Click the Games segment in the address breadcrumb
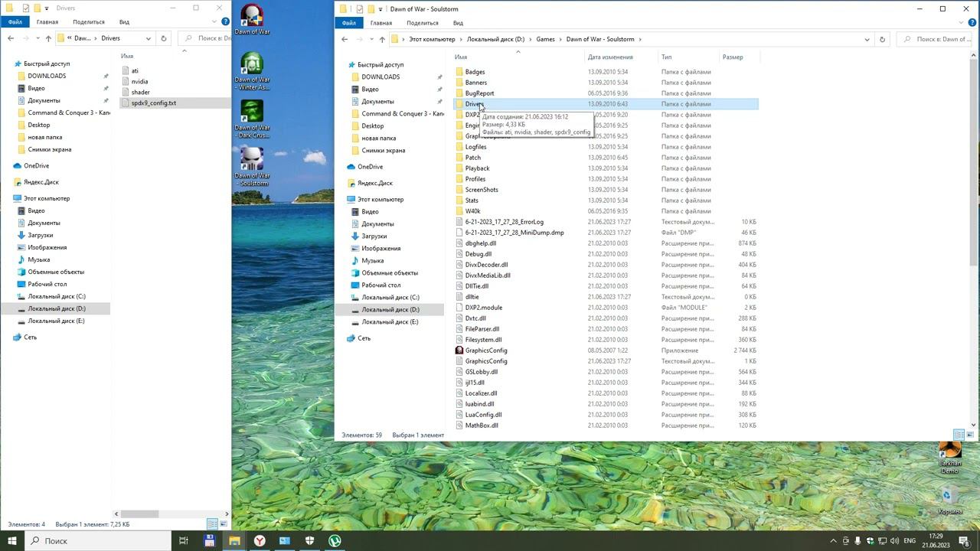The width and height of the screenshot is (980, 551). (545, 39)
